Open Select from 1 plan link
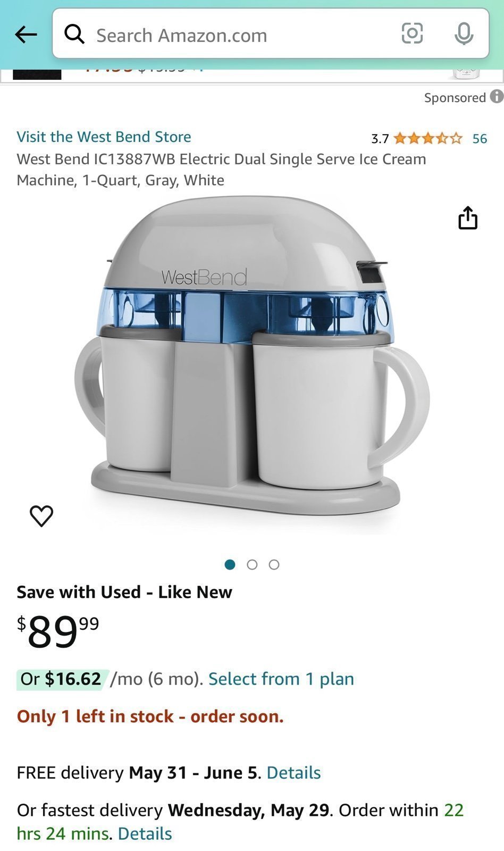Viewport: 504px width, 851px height. pos(281,679)
